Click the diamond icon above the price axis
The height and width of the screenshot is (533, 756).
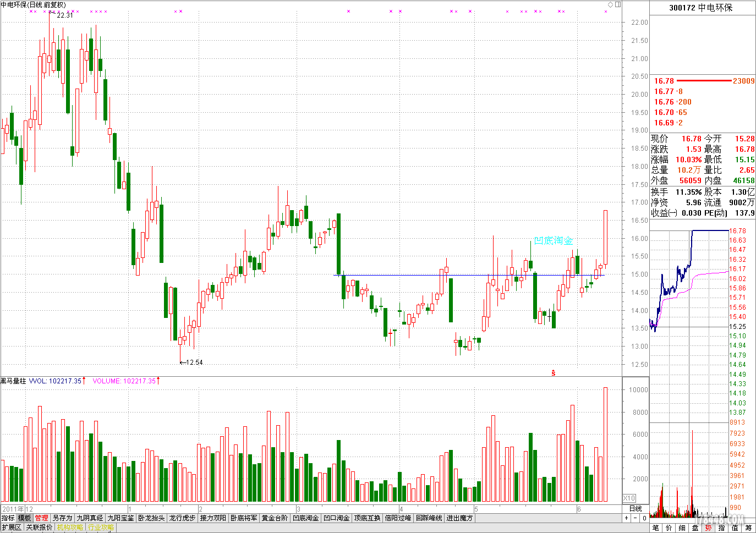point(610,4)
